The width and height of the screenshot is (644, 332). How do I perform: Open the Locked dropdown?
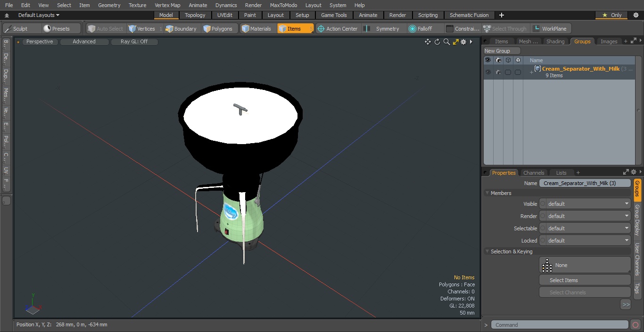(585, 241)
